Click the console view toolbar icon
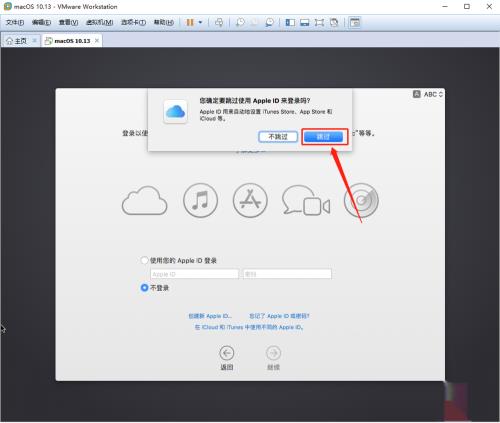500x423 pixels. click(x=355, y=22)
